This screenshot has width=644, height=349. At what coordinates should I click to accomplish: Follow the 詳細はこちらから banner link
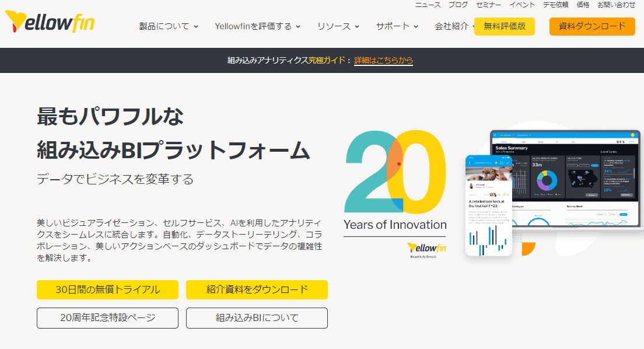click(383, 61)
